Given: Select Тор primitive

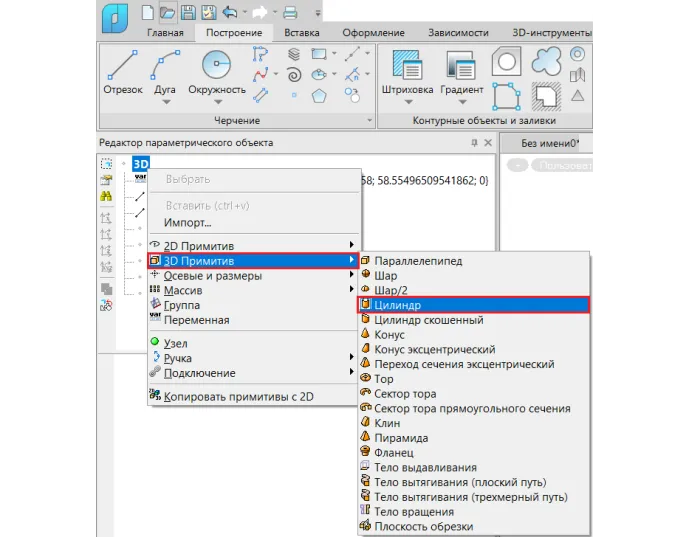Looking at the screenshot, I should click(x=474, y=379).
